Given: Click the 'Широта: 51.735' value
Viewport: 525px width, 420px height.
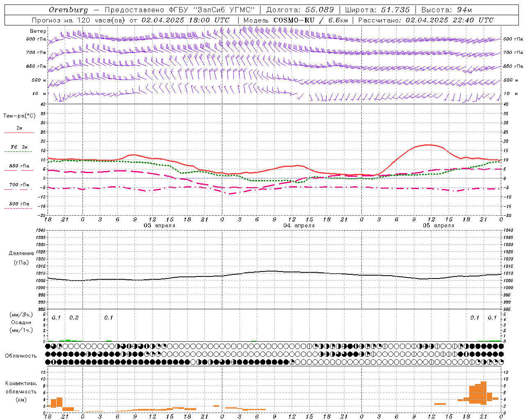Looking at the screenshot, I should pos(377,10).
